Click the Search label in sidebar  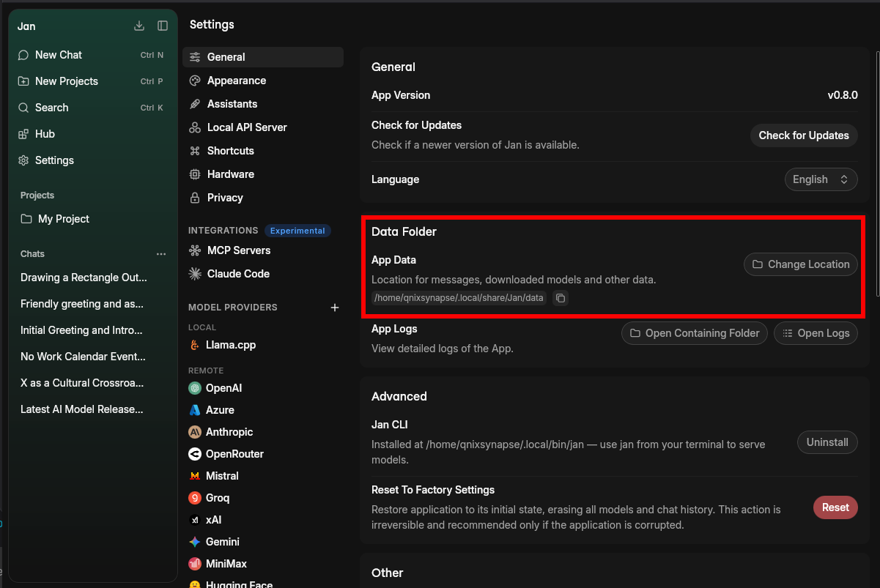[x=52, y=108]
